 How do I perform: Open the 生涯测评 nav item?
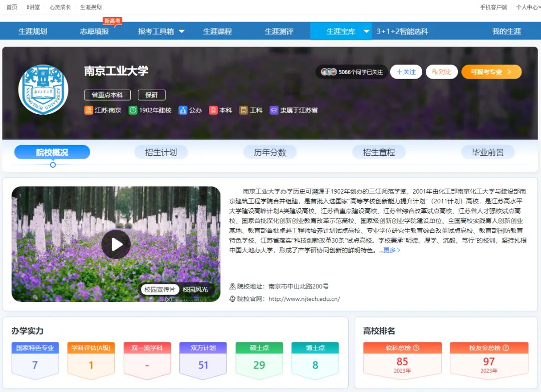[279, 32]
